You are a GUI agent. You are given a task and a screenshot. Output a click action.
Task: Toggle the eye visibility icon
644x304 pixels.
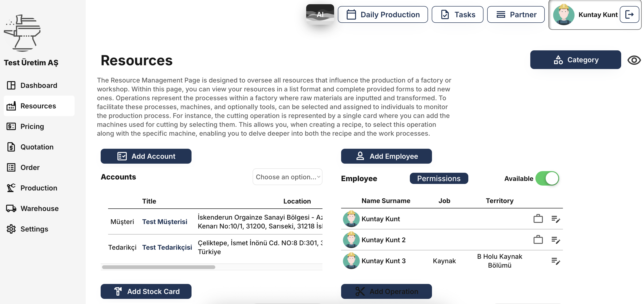[x=634, y=60]
